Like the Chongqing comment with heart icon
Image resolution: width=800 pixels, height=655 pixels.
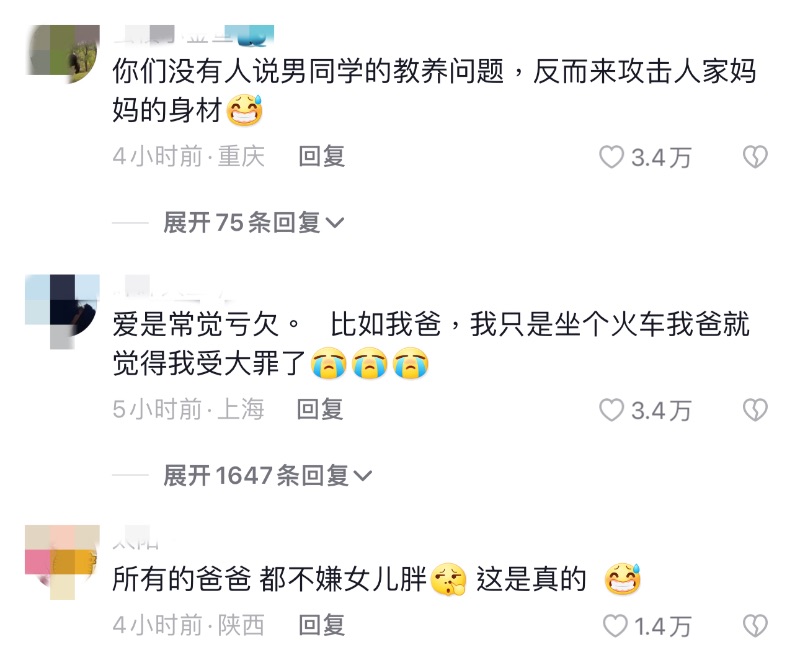point(611,157)
